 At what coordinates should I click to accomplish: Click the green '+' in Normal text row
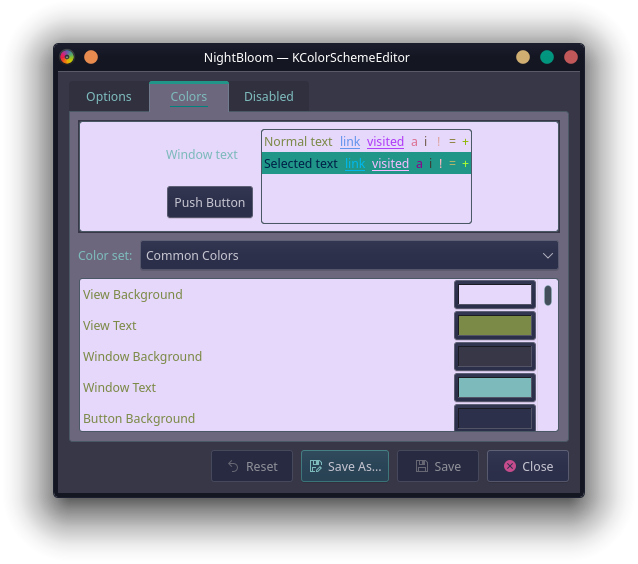(x=465, y=142)
